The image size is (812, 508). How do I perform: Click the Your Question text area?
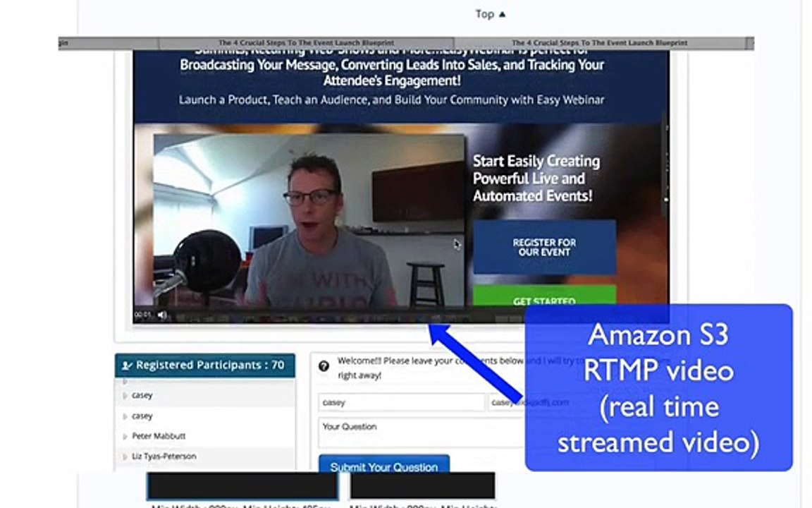(422, 433)
